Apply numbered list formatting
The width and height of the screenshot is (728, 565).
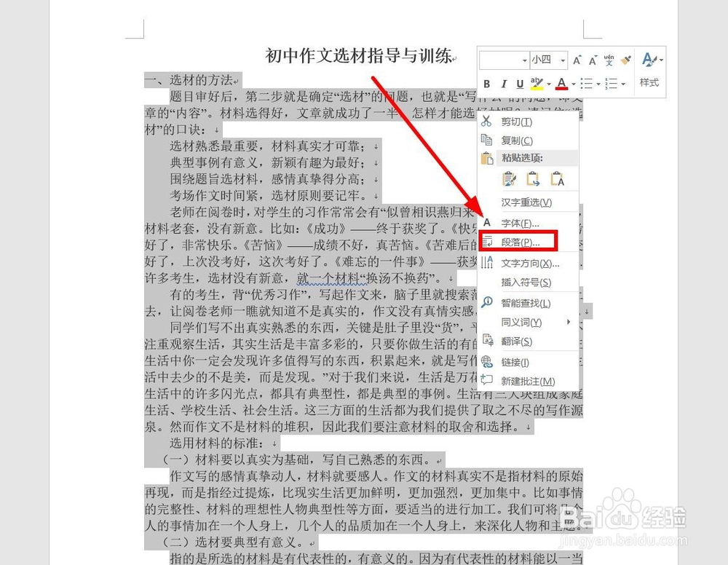[x=611, y=84]
